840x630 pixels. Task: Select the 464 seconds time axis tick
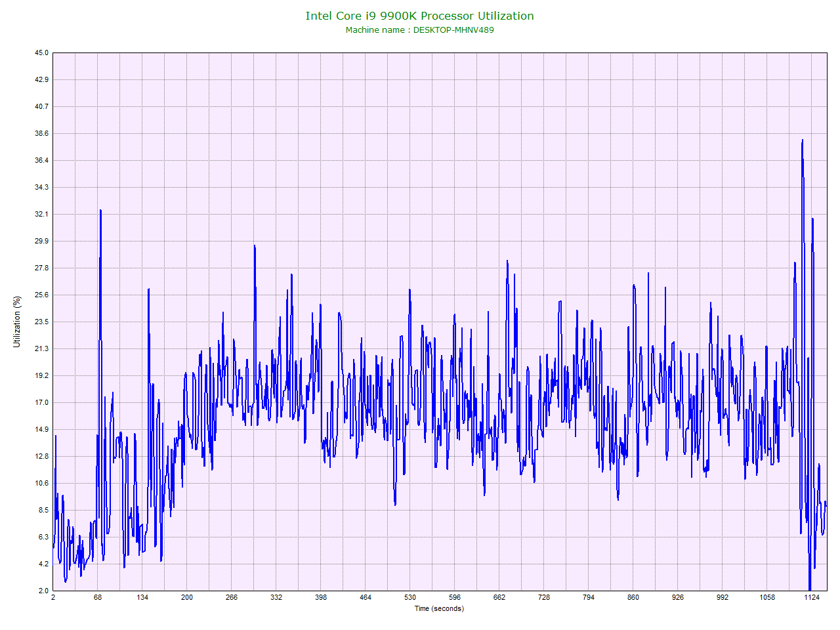pyautogui.click(x=366, y=597)
